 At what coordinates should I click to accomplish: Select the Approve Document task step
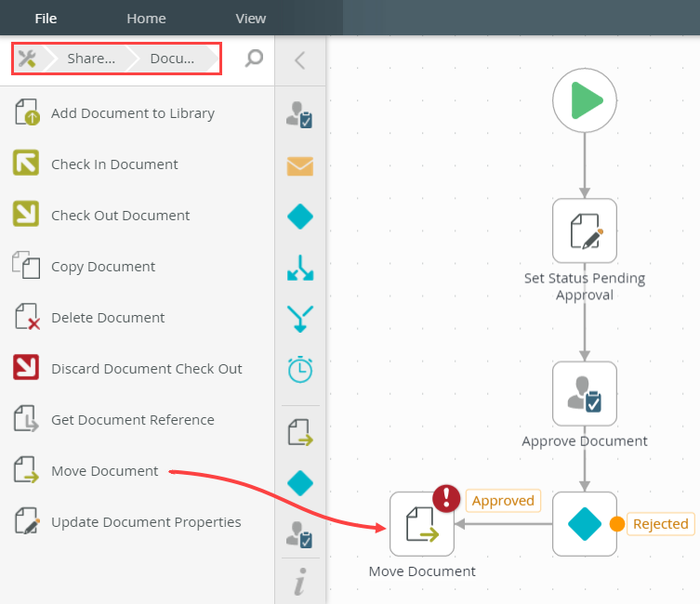tap(585, 393)
